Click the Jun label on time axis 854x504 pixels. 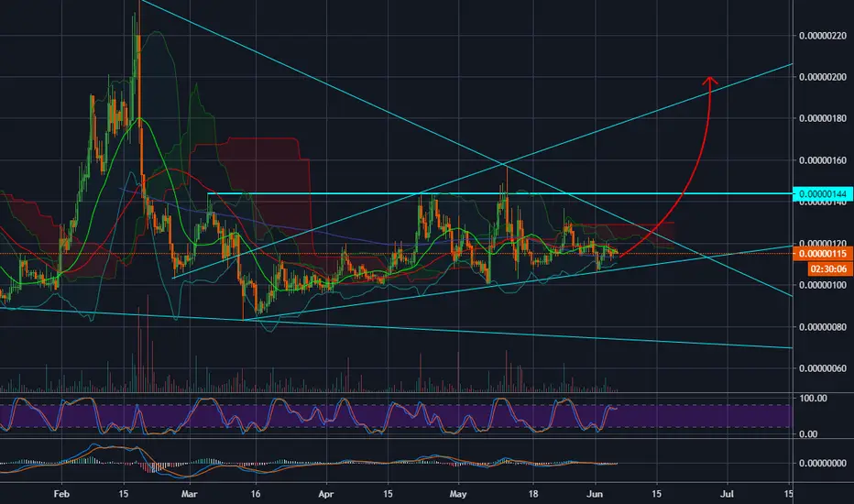point(596,494)
